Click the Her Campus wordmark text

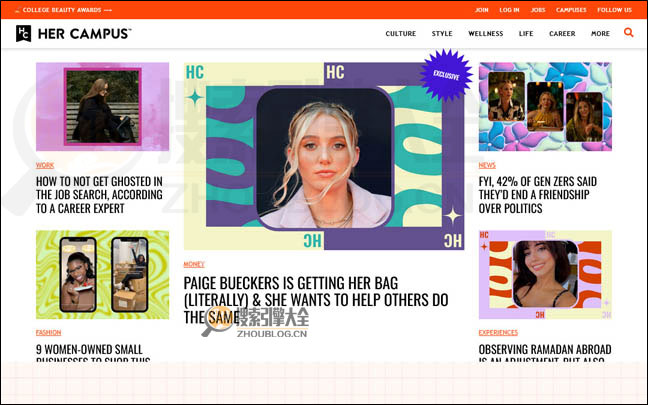[x=85, y=33]
